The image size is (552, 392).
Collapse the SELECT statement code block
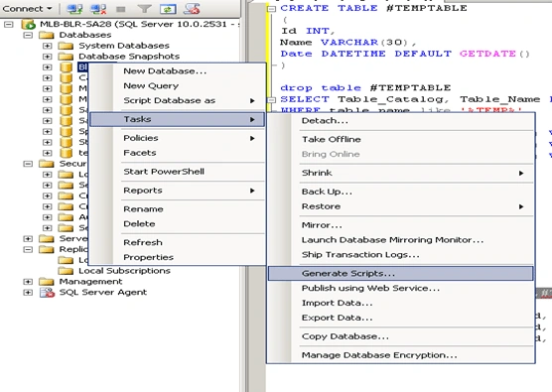point(271,100)
